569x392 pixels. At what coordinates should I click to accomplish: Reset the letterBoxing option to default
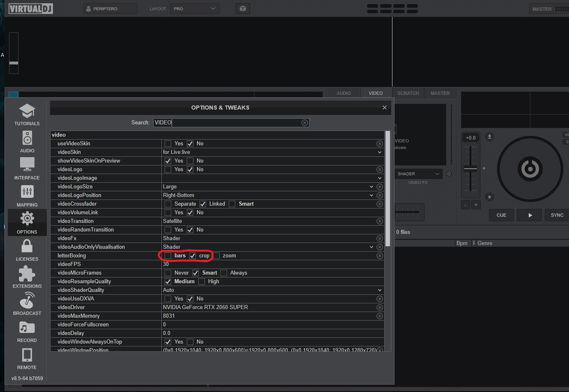(x=380, y=256)
